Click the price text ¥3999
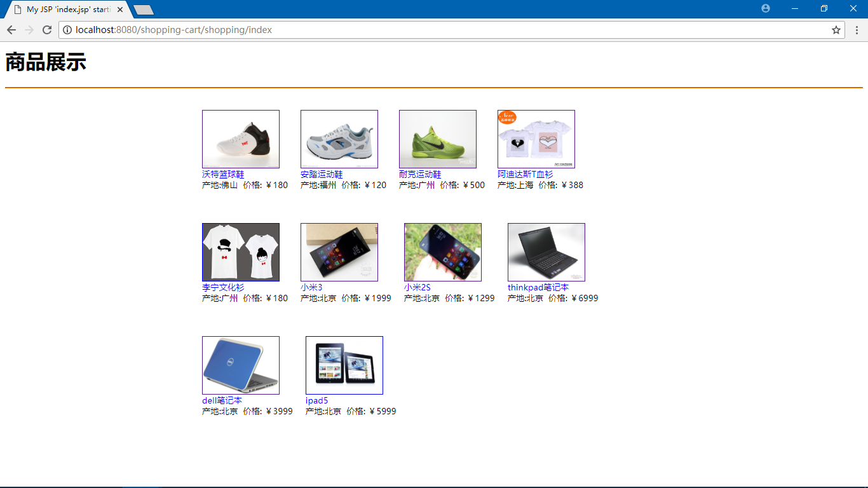This screenshot has height=488, width=868. point(278,411)
